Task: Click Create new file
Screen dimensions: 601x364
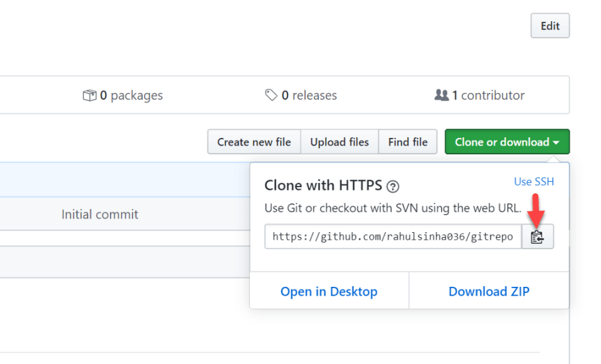Action: pos(254,142)
